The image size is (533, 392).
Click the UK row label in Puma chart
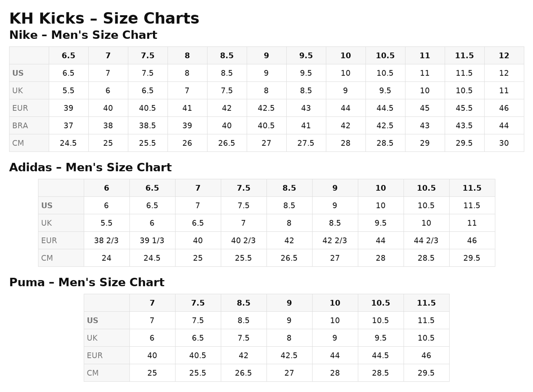92,338
